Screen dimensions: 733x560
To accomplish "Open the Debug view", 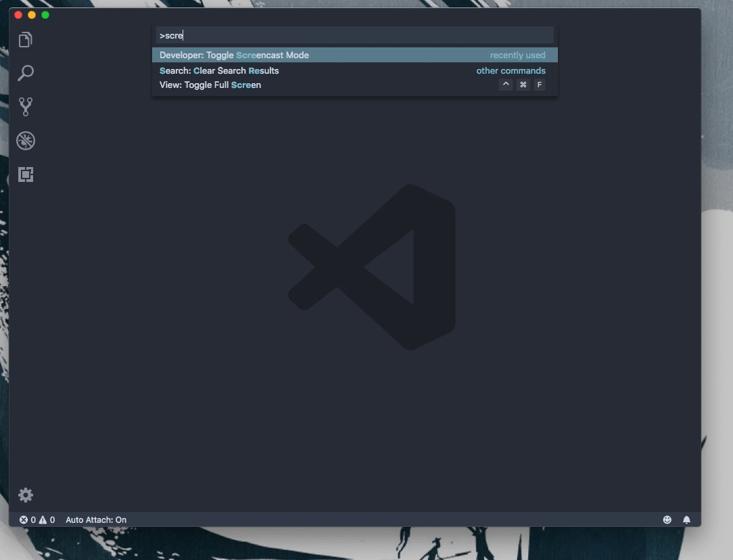I will coord(26,141).
